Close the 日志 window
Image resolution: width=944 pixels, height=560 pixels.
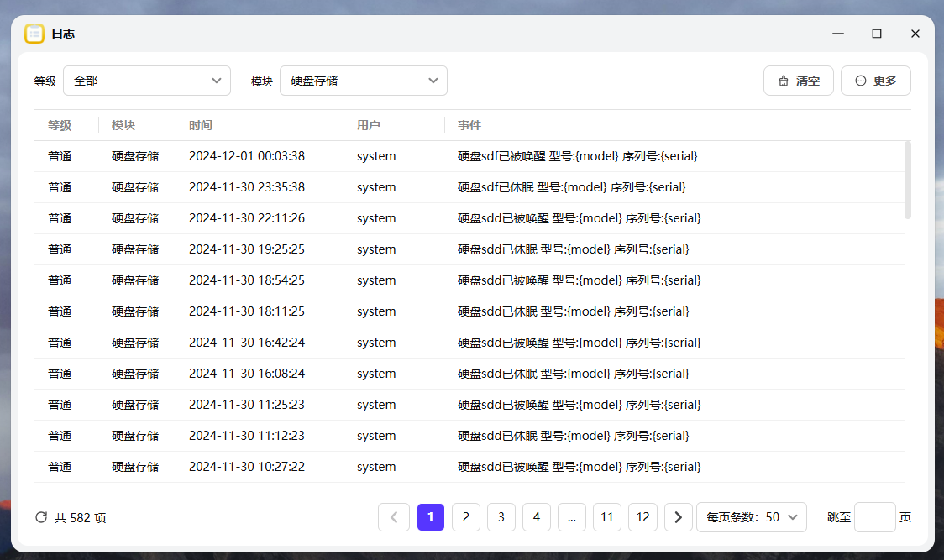coord(915,34)
